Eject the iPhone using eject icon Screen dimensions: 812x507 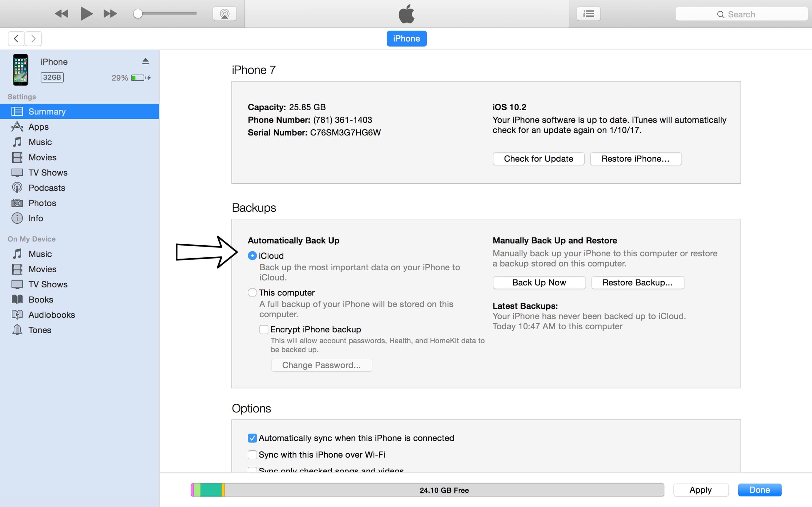pyautogui.click(x=145, y=61)
